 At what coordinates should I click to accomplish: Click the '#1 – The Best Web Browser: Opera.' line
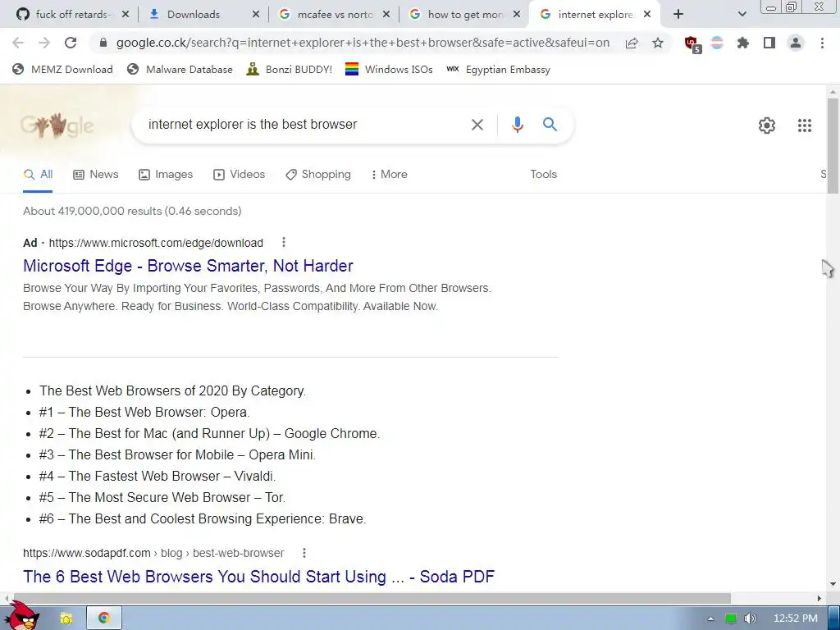144,412
